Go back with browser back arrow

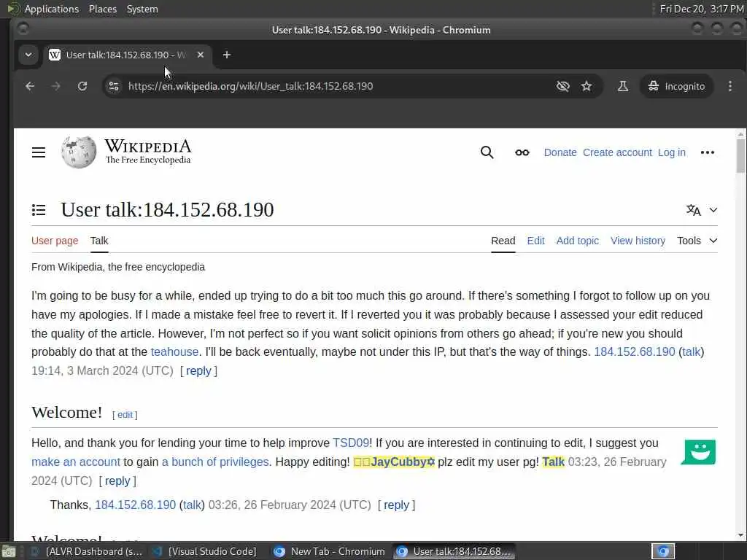click(x=30, y=86)
